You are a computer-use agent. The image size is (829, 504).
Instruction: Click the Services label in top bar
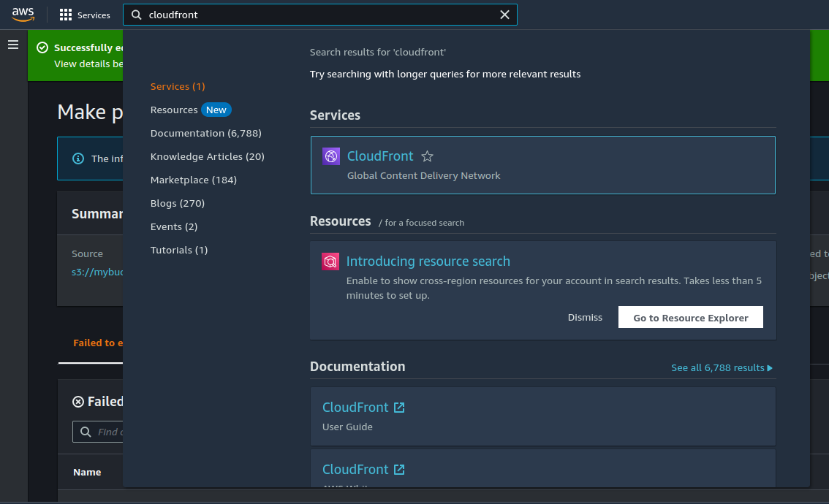pos(94,15)
